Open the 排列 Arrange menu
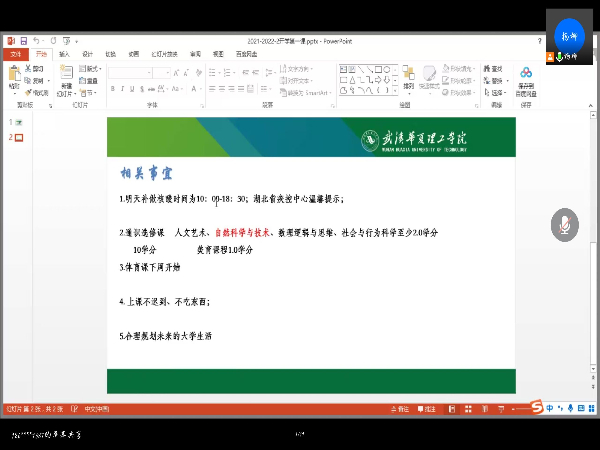Viewport: 600px width, 450px height. click(x=409, y=78)
